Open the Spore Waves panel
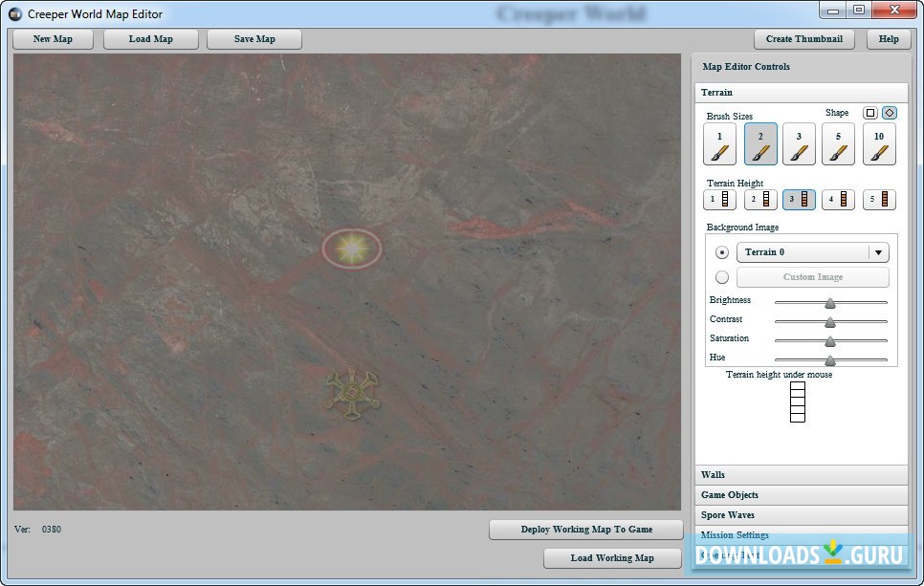924x586 pixels. pyautogui.click(x=801, y=515)
